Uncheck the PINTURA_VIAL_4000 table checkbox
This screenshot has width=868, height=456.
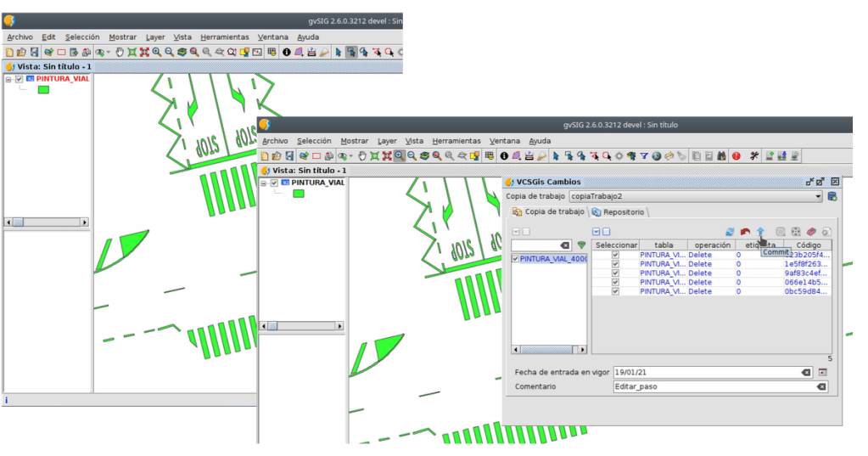515,259
